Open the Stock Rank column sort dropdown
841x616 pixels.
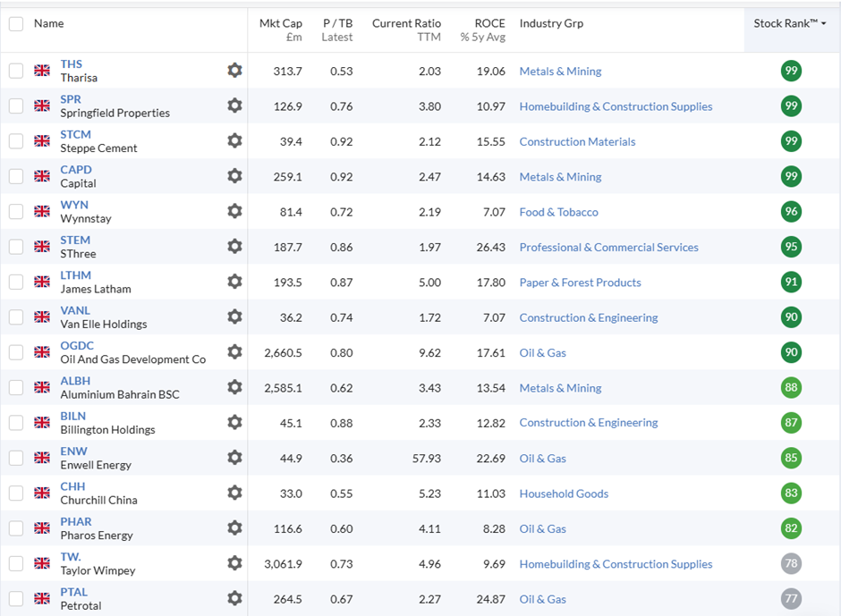tap(789, 23)
